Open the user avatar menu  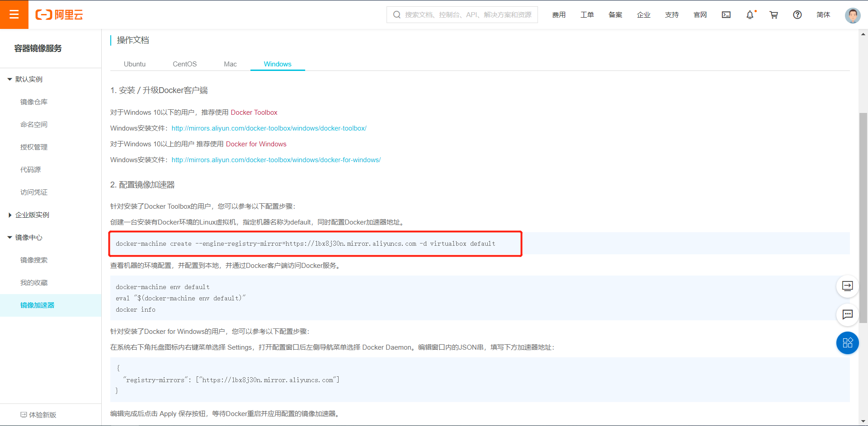pos(853,15)
